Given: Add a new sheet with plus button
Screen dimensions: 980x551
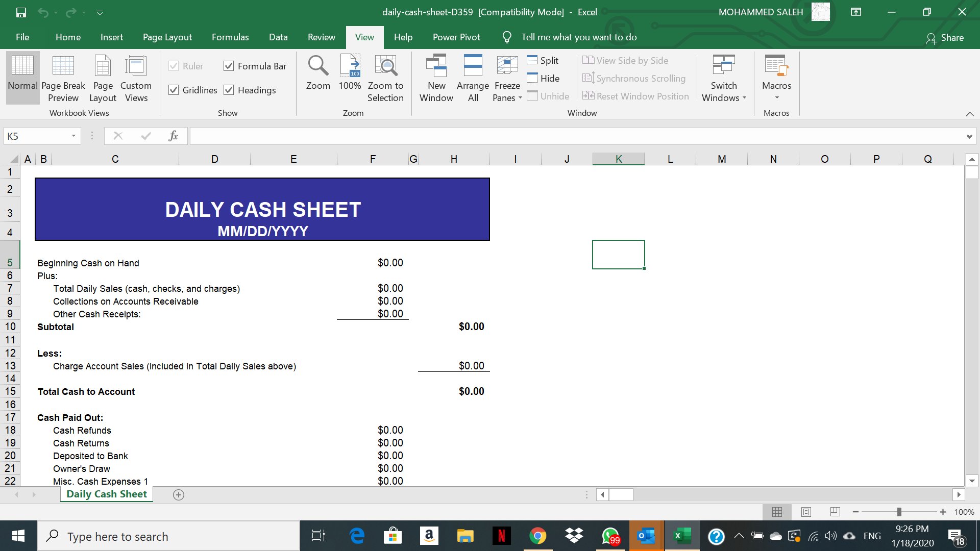Looking at the screenshot, I should pyautogui.click(x=179, y=494).
